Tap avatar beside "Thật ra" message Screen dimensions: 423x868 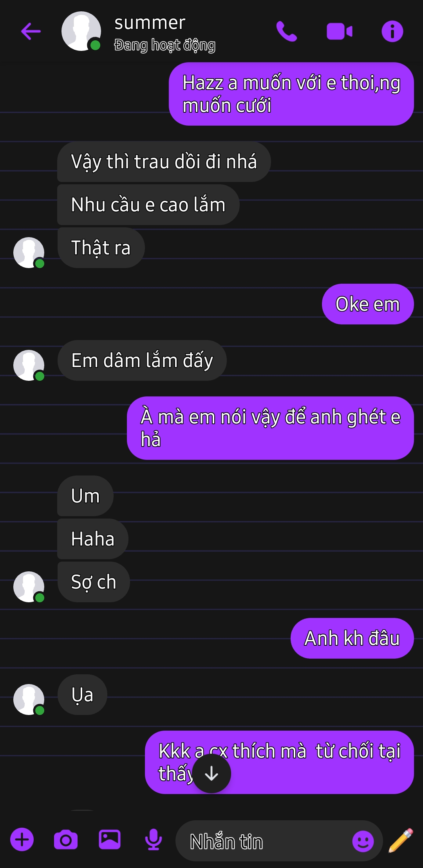click(x=29, y=252)
